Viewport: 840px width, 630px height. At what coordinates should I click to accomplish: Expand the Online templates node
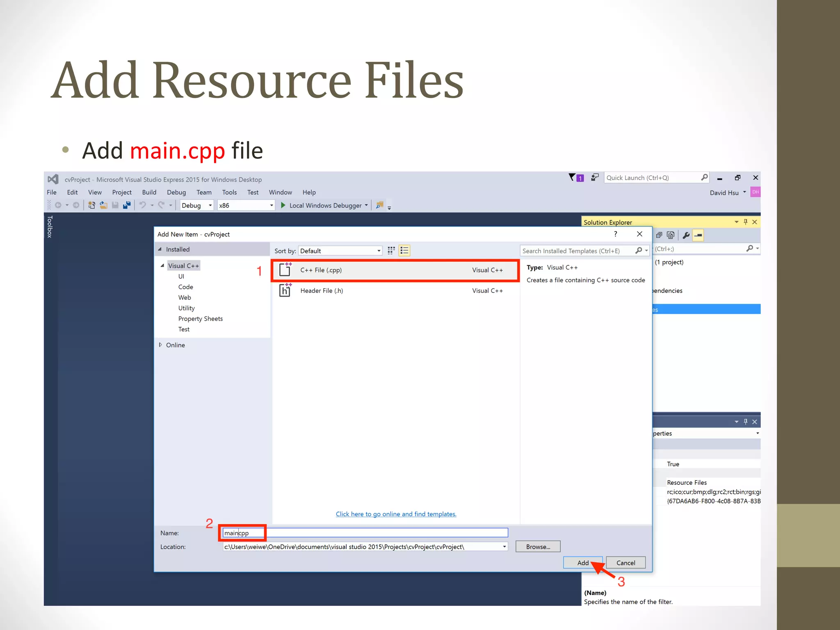[160, 345]
